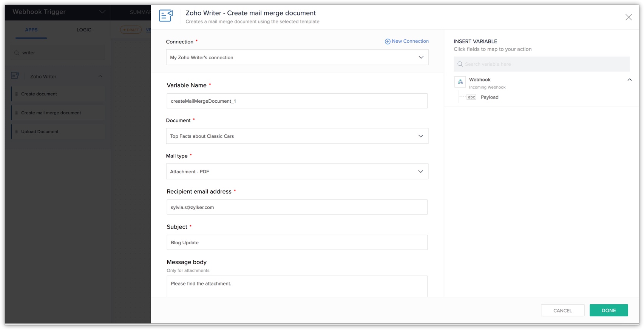Click the Recipient email address field
The width and height of the screenshot is (644, 330).
297,207
